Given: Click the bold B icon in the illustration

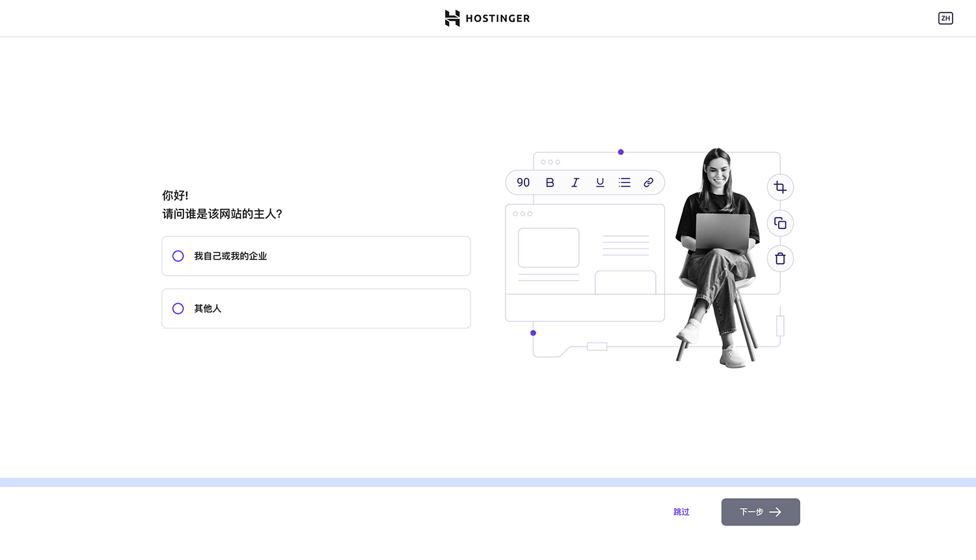Looking at the screenshot, I should click(550, 183).
